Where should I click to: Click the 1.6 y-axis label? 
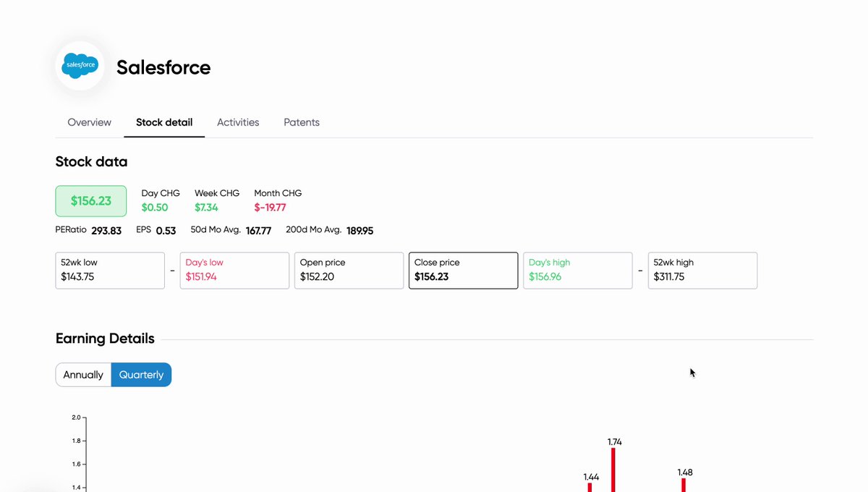pos(76,465)
